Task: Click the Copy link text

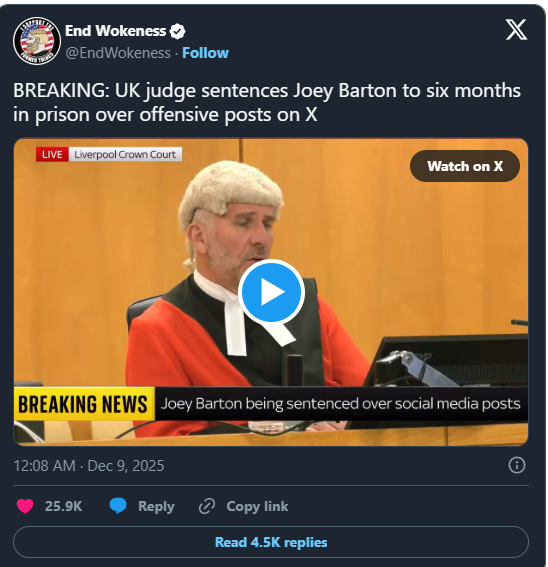Action: pos(257,506)
